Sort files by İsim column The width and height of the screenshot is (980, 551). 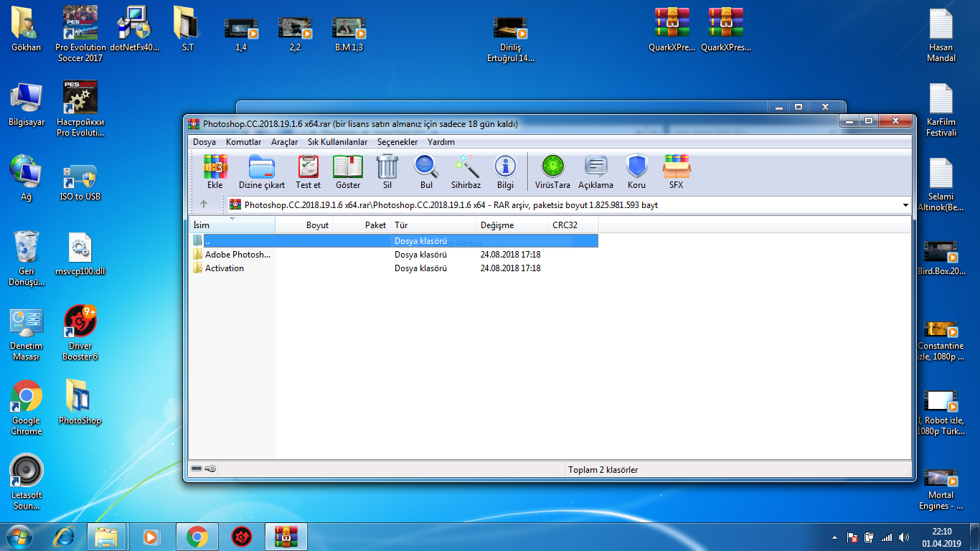click(x=232, y=225)
